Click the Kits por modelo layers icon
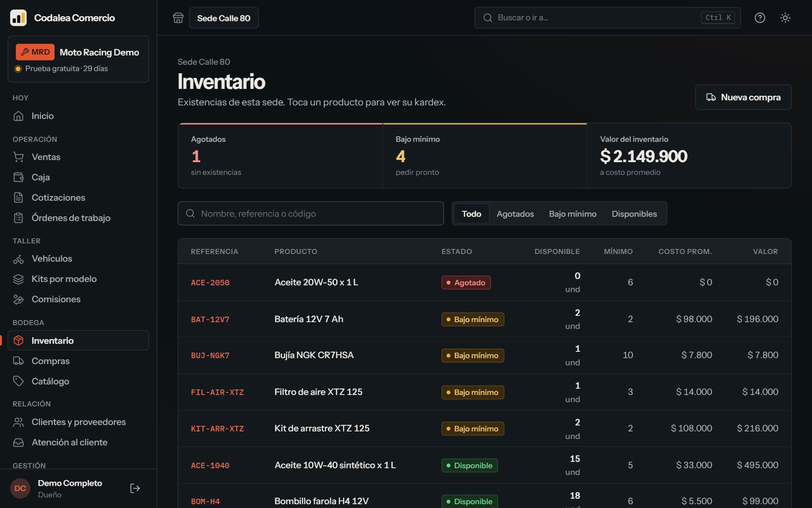The height and width of the screenshot is (508, 812). pyautogui.click(x=18, y=279)
